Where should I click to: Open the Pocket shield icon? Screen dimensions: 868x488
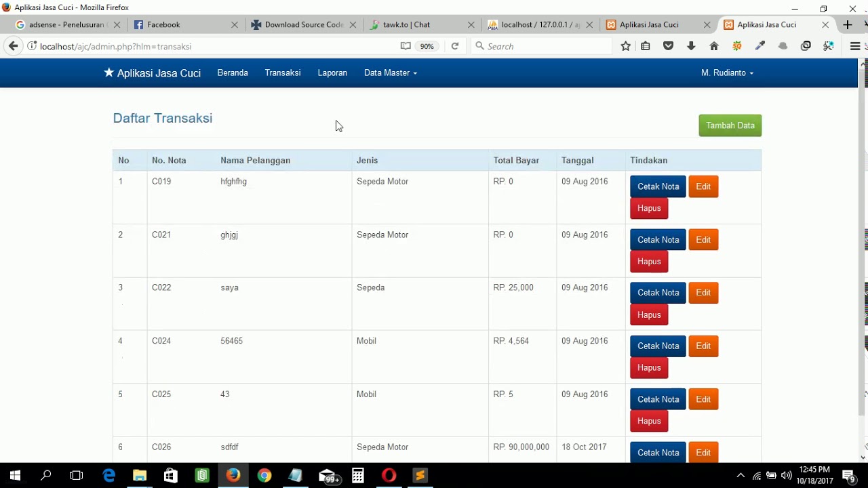(x=669, y=46)
